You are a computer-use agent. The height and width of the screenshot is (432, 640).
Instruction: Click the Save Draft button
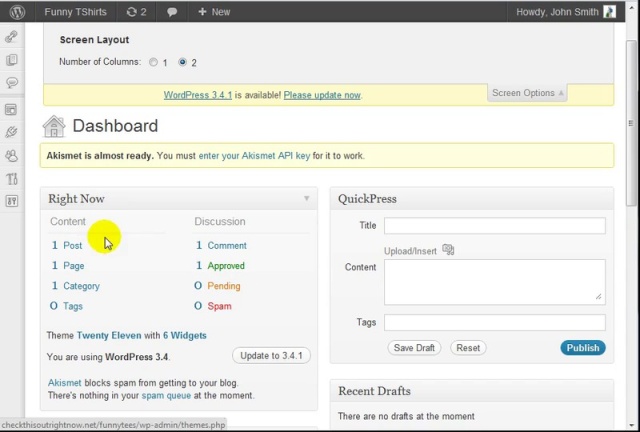click(414, 348)
